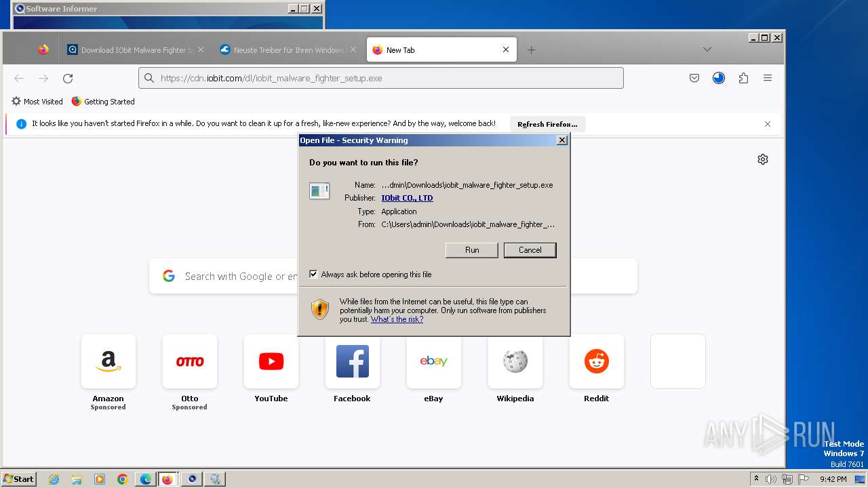
Task: Open new tab personalize settings gear
Action: click(763, 159)
